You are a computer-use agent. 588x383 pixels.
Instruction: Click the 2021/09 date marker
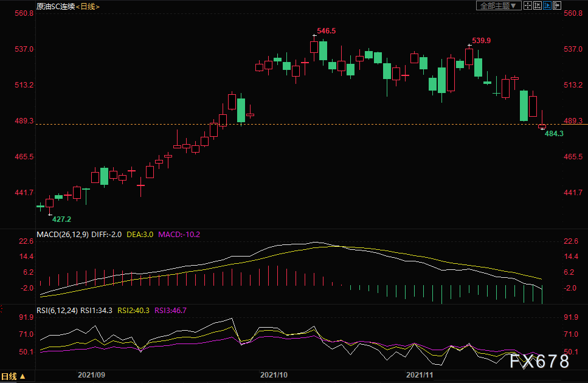91,375
